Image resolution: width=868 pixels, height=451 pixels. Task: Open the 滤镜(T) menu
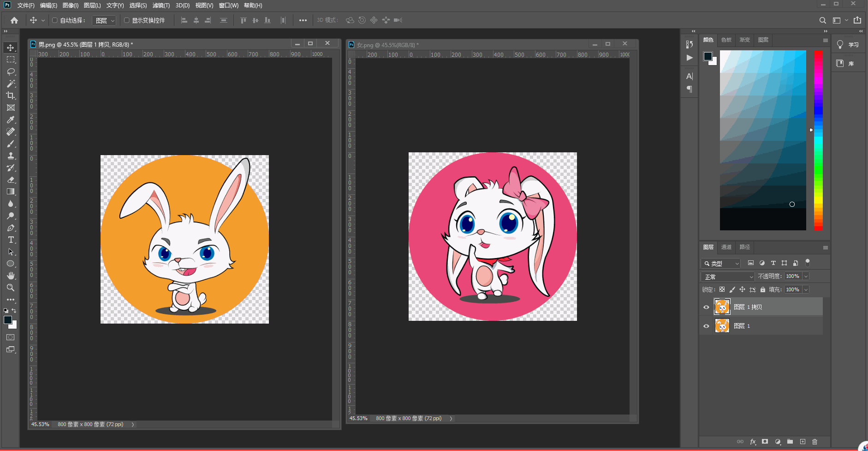pos(161,6)
